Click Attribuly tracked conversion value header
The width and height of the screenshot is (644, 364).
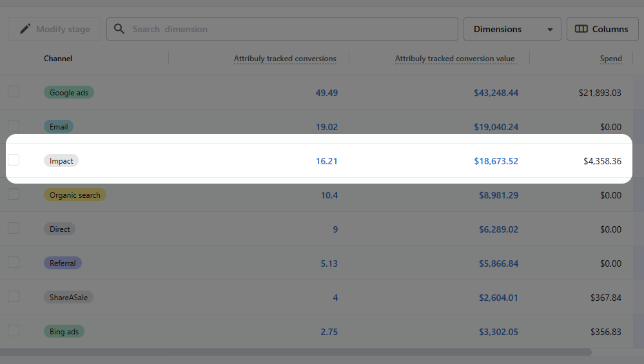pyautogui.click(x=454, y=59)
